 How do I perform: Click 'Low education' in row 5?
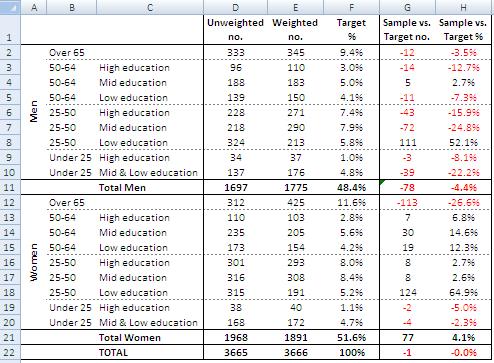tap(133, 98)
